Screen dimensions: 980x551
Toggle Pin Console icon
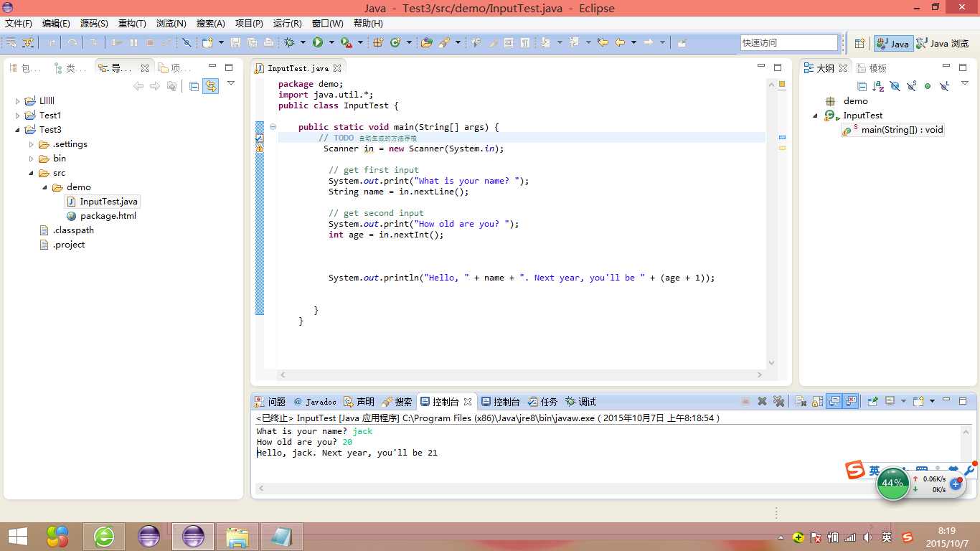click(873, 401)
